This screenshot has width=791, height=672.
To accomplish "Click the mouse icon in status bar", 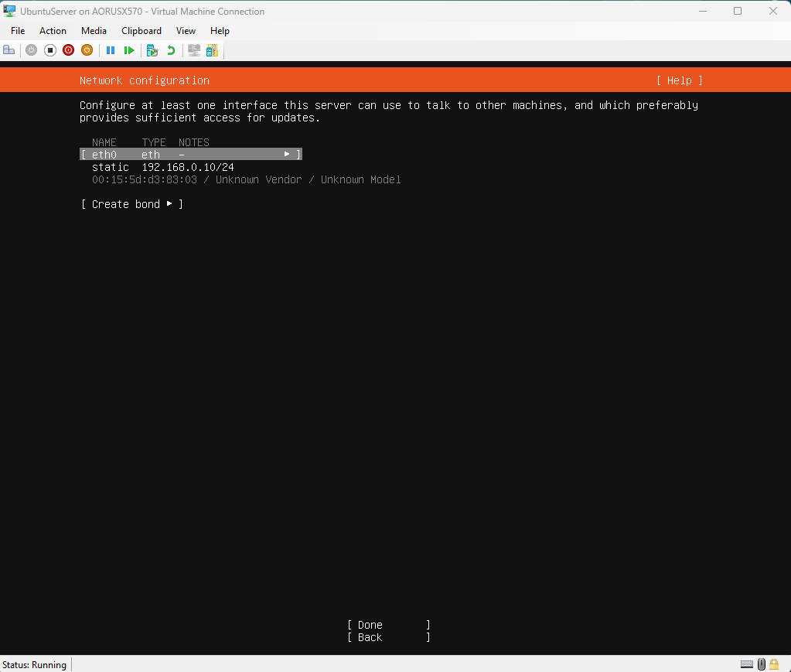I will [762, 664].
